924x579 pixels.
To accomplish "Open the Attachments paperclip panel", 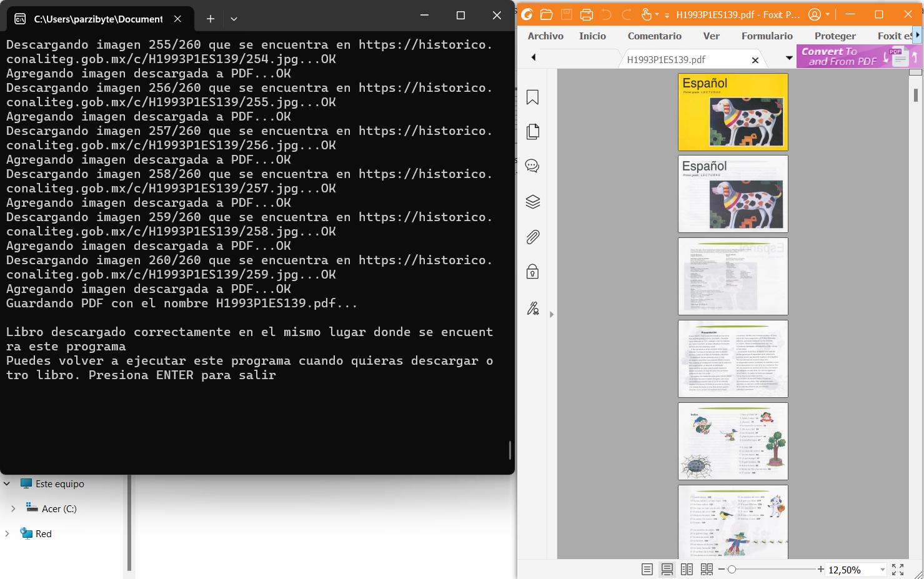I will tap(532, 237).
